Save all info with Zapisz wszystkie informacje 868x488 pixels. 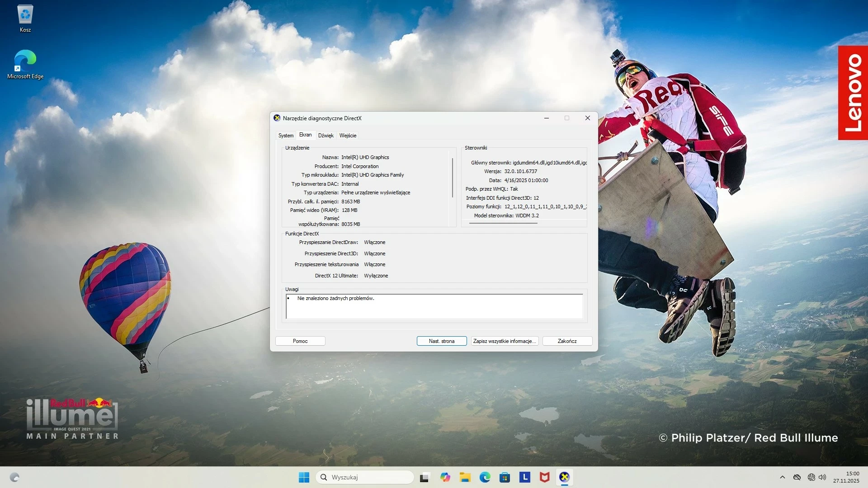pyautogui.click(x=504, y=341)
